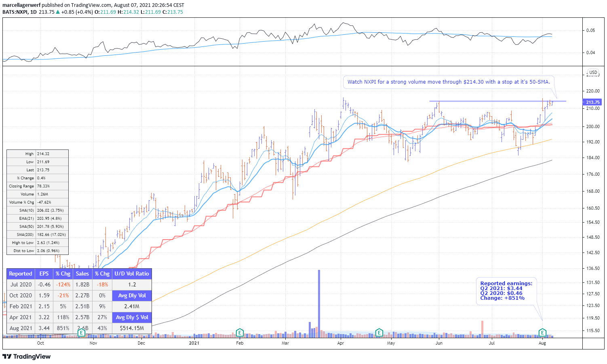Click the 'Jun' label on time axis
Image resolution: width=607 pixels, height=364 pixels.
tap(439, 343)
